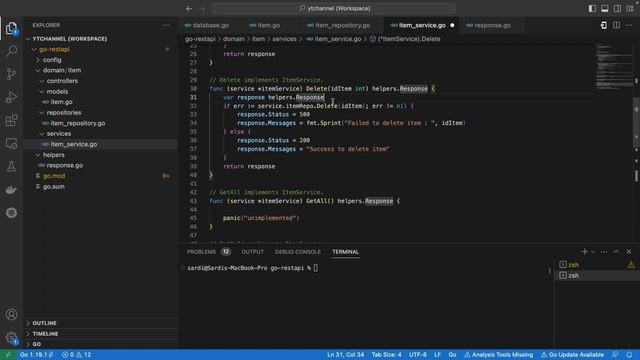
Task: Collapse the domain/item folder
Action: tap(100, 70)
